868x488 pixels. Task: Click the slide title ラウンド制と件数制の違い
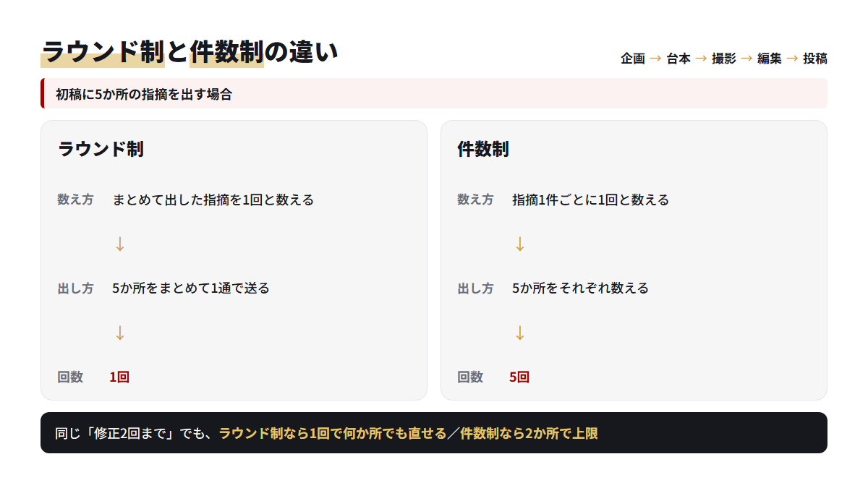[190, 52]
